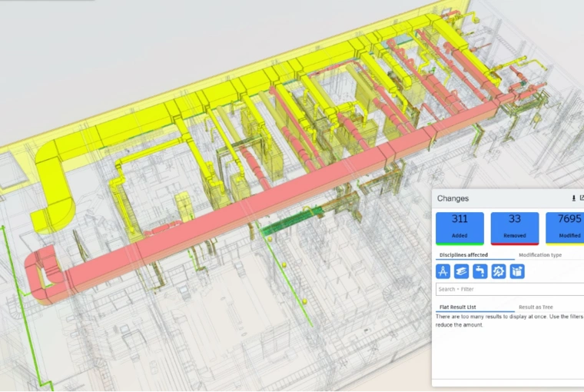Toggle the 33 Removed changes filter
Screen dimensions: 584x392
515,228
